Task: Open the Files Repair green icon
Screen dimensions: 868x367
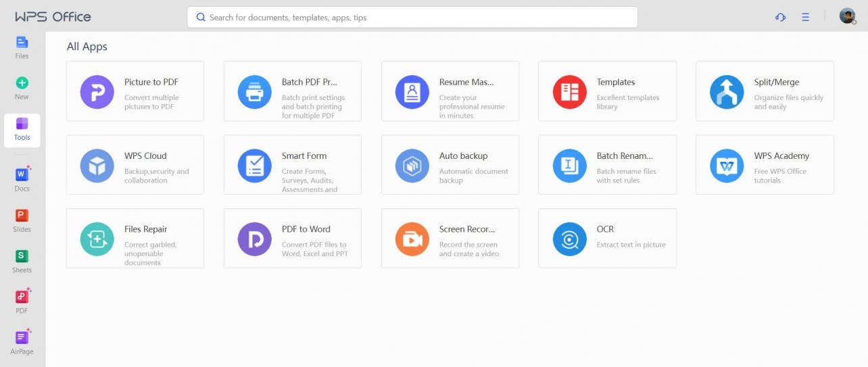Action: pos(97,239)
